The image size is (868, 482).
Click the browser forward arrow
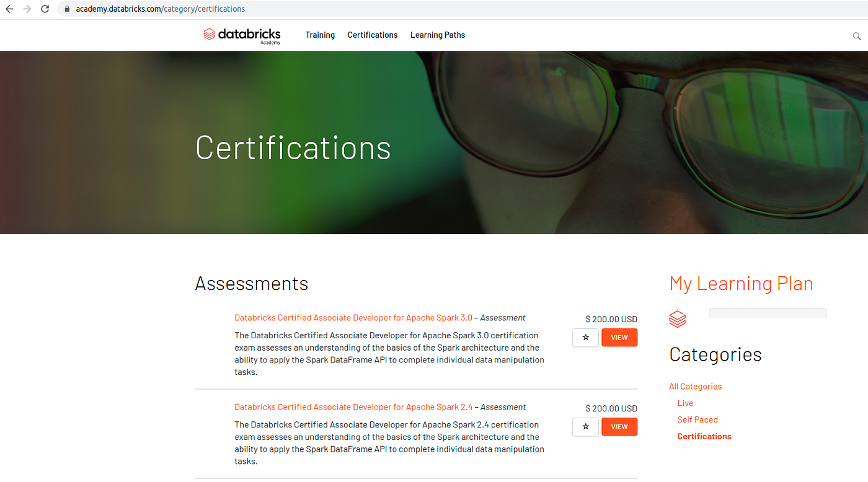point(27,9)
